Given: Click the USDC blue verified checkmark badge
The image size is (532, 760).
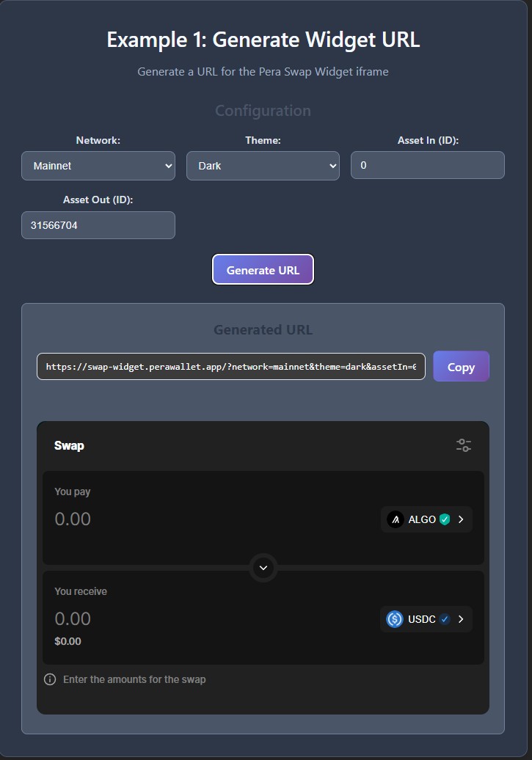Looking at the screenshot, I should 445,619.
